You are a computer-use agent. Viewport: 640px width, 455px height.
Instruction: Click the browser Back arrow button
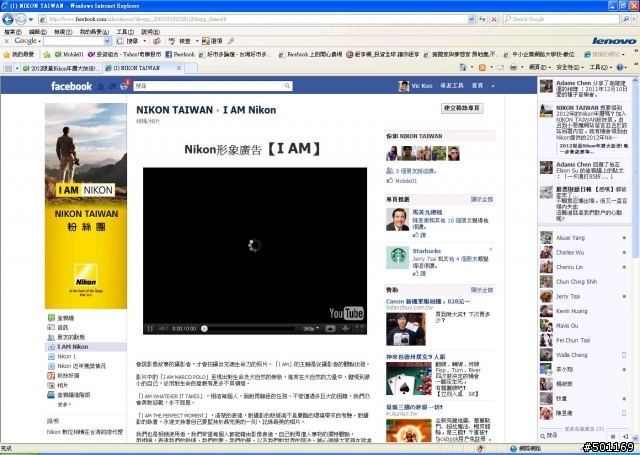(x=8, y=19)
